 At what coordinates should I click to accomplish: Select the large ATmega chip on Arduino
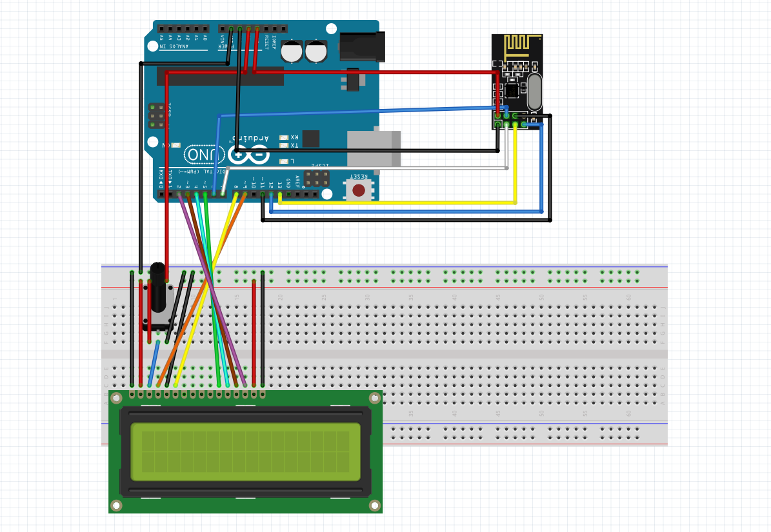220,76
